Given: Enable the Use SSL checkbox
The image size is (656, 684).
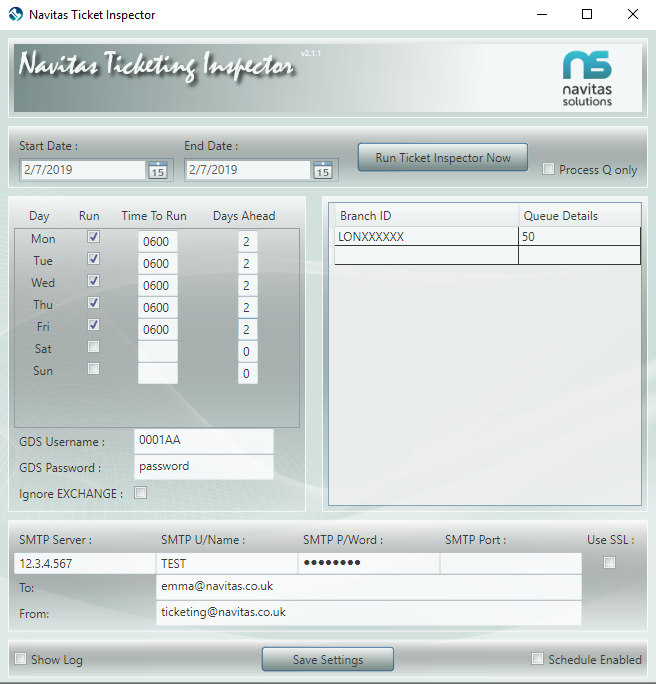Looking at the screenshot, I should (x=609, y=563).
